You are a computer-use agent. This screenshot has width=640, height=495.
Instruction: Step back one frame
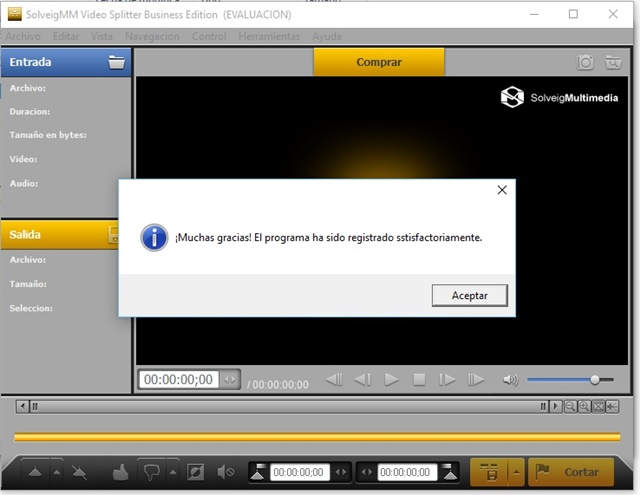click(362, 380)
